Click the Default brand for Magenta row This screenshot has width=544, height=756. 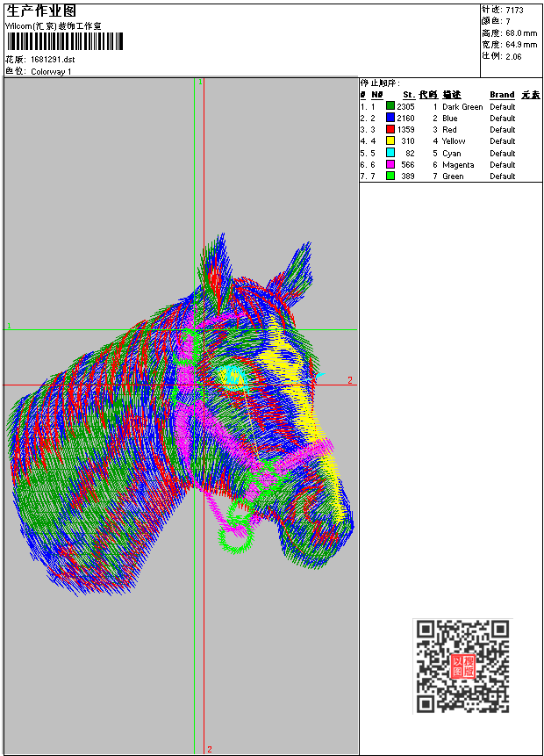coord(503,165)
